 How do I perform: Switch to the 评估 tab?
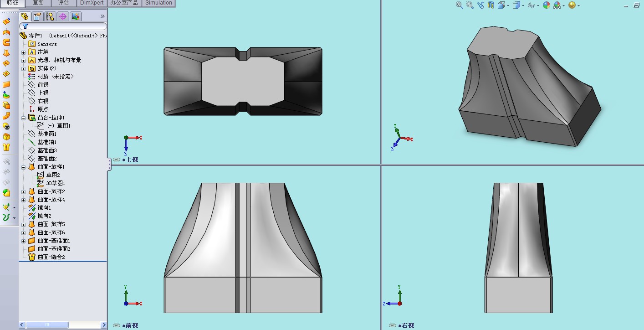63,3
